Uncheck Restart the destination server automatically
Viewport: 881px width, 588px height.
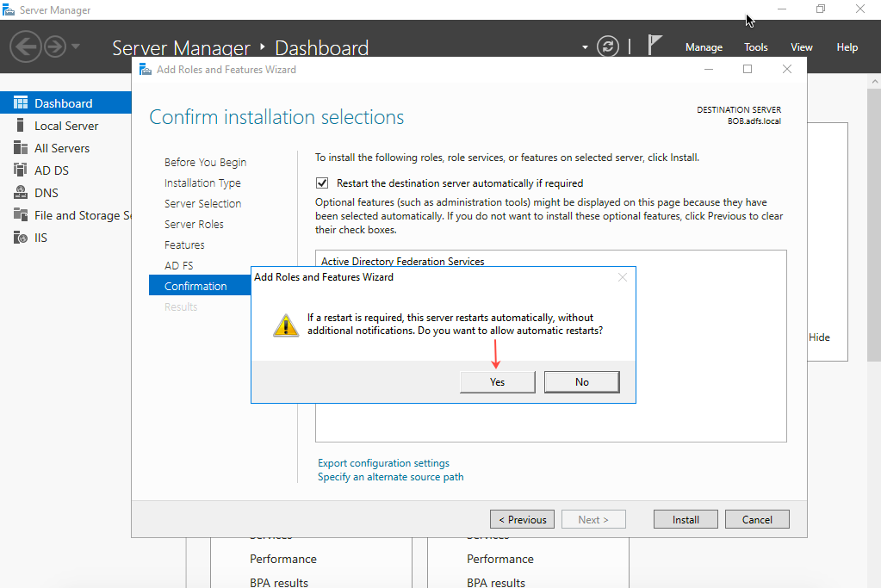(x=322, y=183)
